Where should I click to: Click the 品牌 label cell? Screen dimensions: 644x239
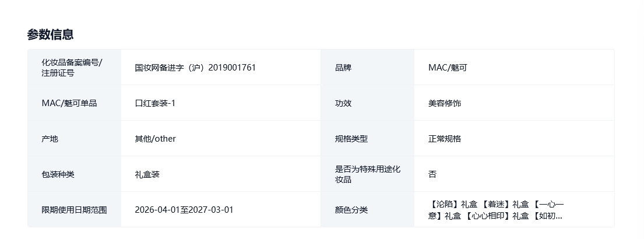tap(343, 68)
